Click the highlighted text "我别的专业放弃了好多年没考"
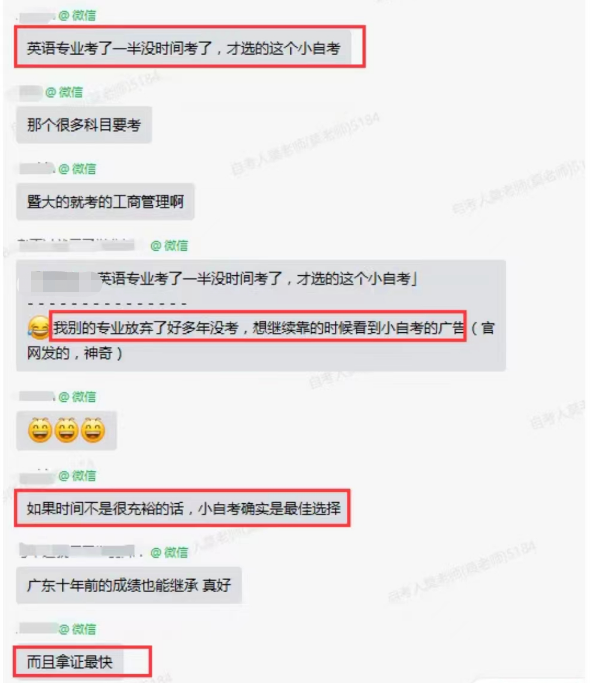 tap(146, 328)
